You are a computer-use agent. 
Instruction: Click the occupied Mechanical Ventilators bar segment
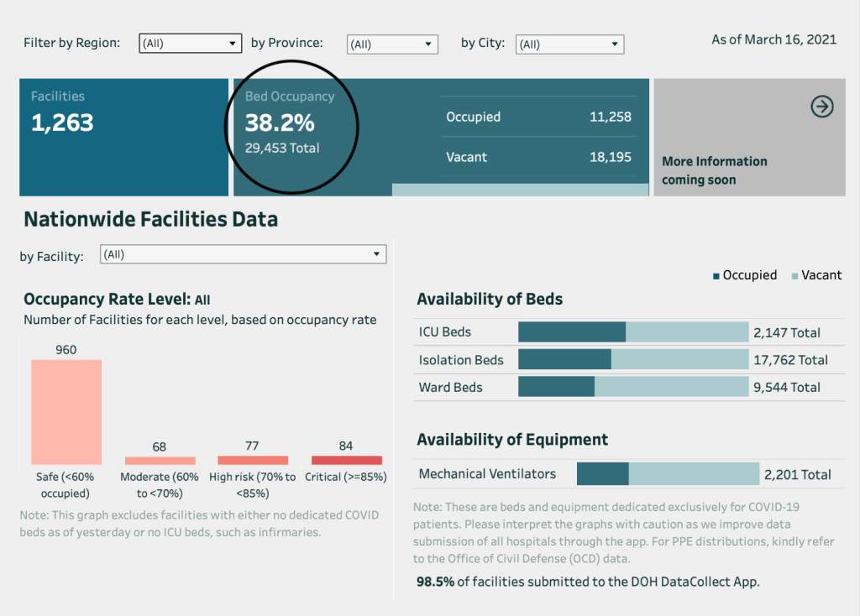tap(602, 474)
